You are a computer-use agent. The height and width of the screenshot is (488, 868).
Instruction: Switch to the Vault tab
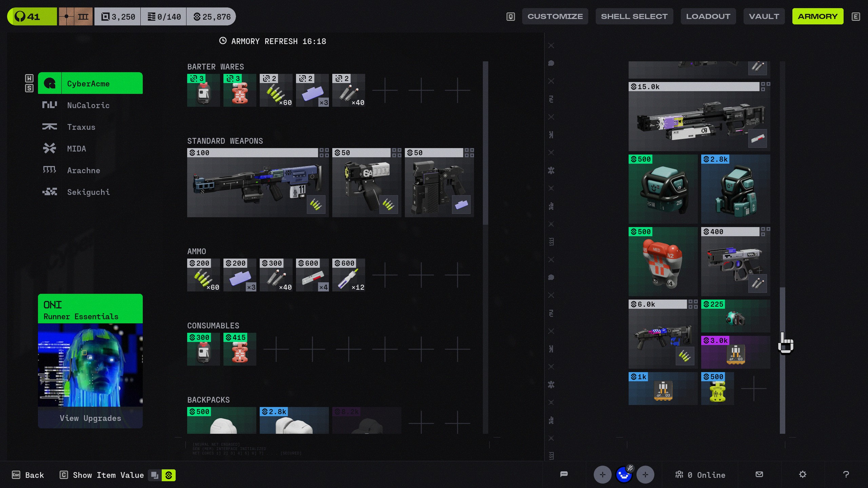coord(764,16)
